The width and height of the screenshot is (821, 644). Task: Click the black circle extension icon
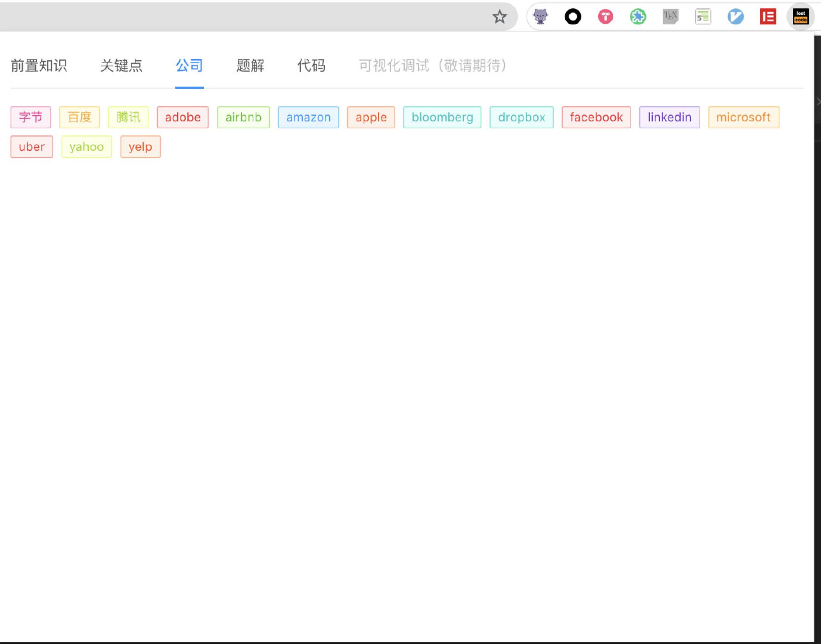pos(573,17)
